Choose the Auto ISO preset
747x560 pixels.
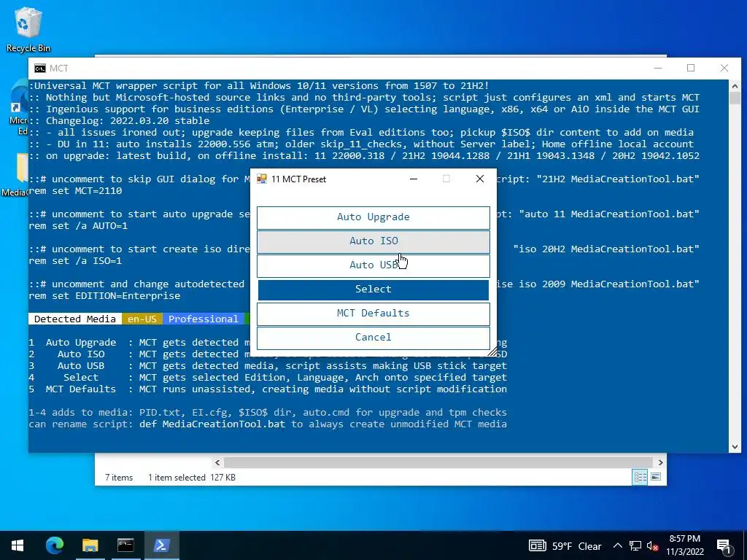tap(373, 241)
